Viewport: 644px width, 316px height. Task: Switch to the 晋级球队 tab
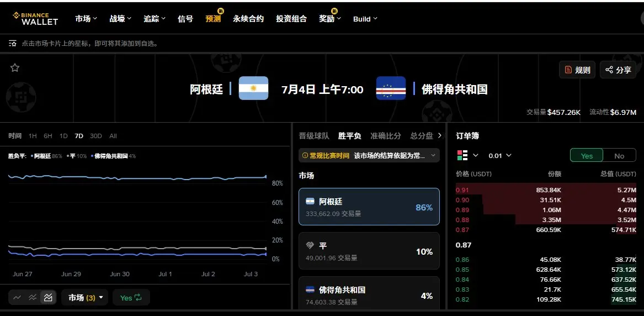[x=314, y=135]
